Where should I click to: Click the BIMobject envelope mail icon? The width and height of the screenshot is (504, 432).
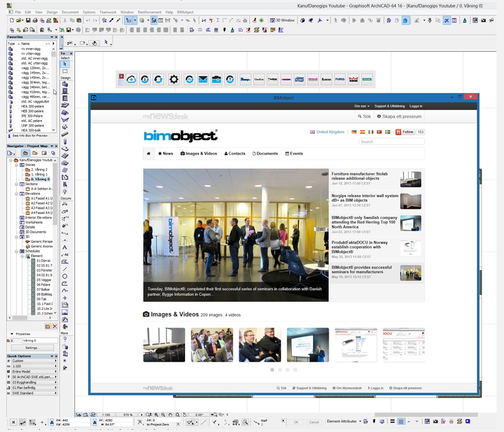click(203, 79)
